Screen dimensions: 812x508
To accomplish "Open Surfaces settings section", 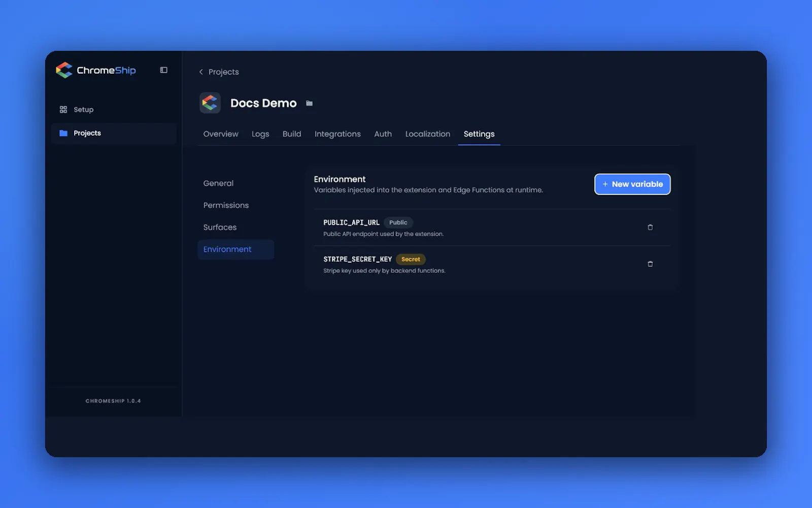I will click(220, 227).
